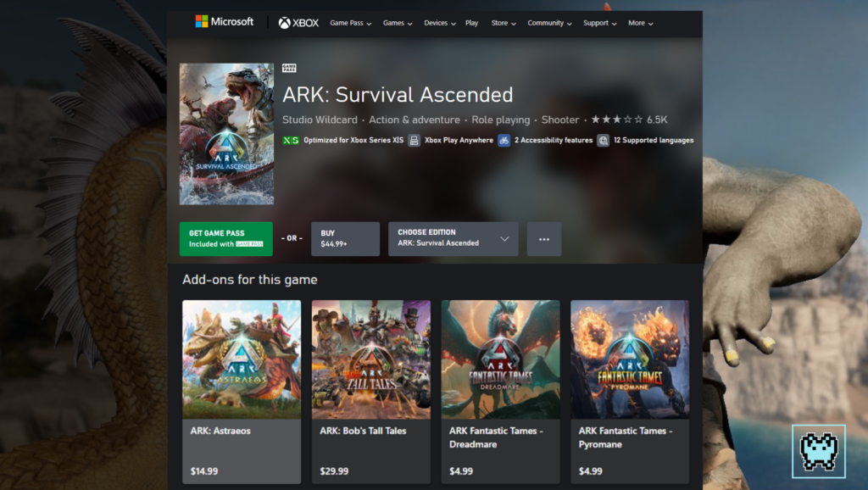The width and height of the screenshot is (868, 490).
Task: Click the Xbox Series X|S optimized icon
Action: click(291, 141)
